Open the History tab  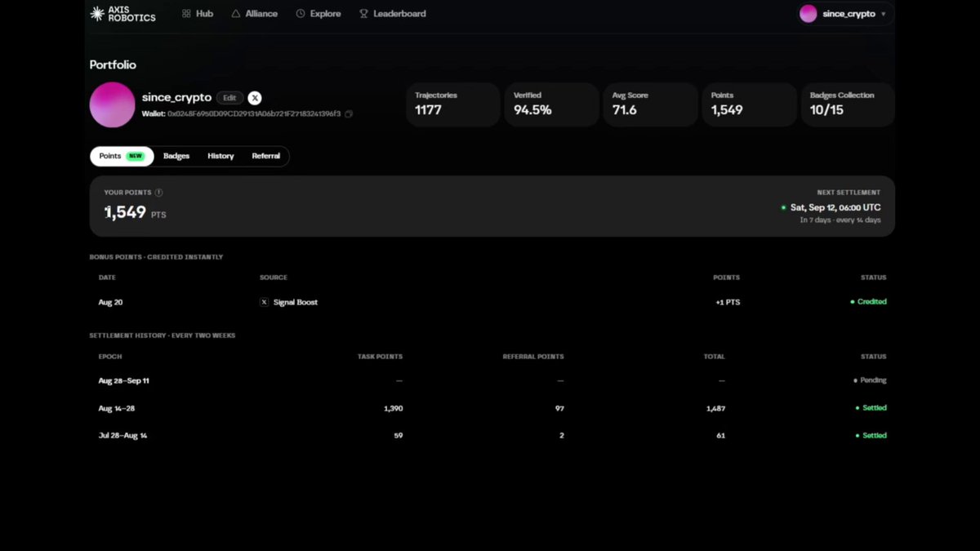click(220, 156)
